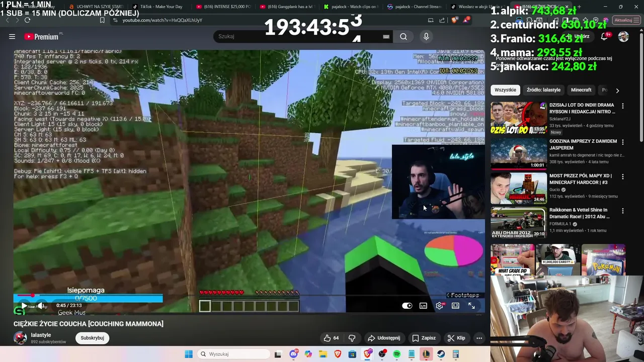Play the video with the play button
The height and width of the screenshot is (362, 644).
click(24, 306)
